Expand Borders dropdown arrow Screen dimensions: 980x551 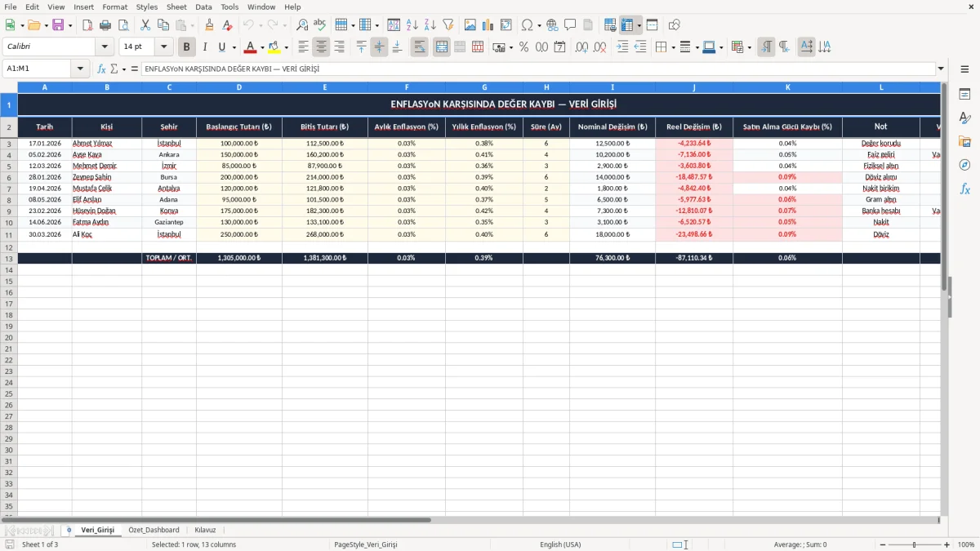(674, 47)
